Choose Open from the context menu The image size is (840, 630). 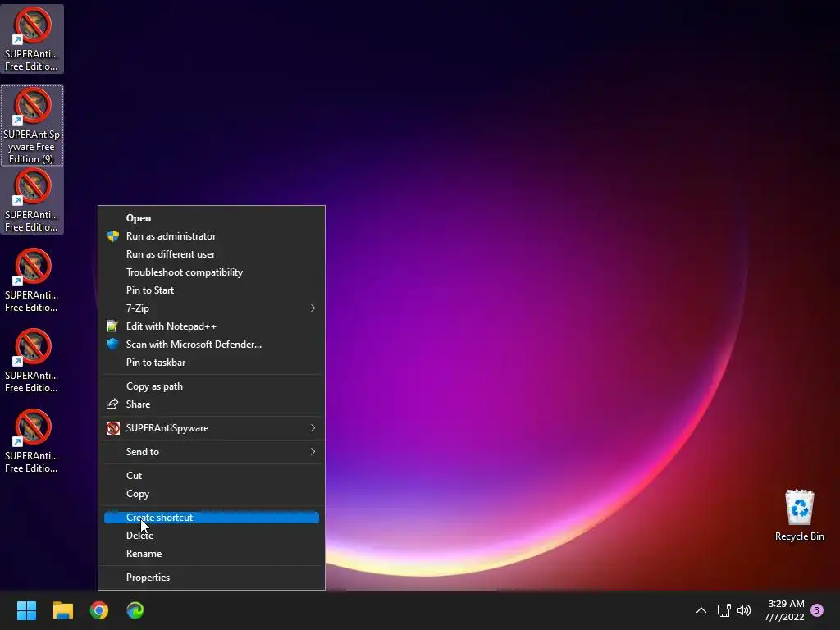coord(212,218)
